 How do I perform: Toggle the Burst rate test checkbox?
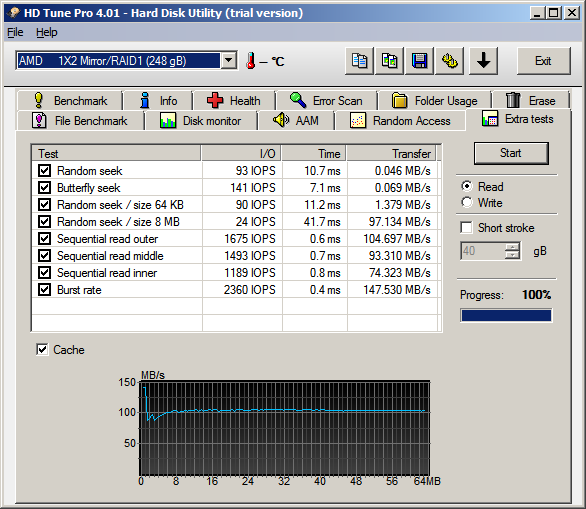pyautogui.click(x=44, y=290)
